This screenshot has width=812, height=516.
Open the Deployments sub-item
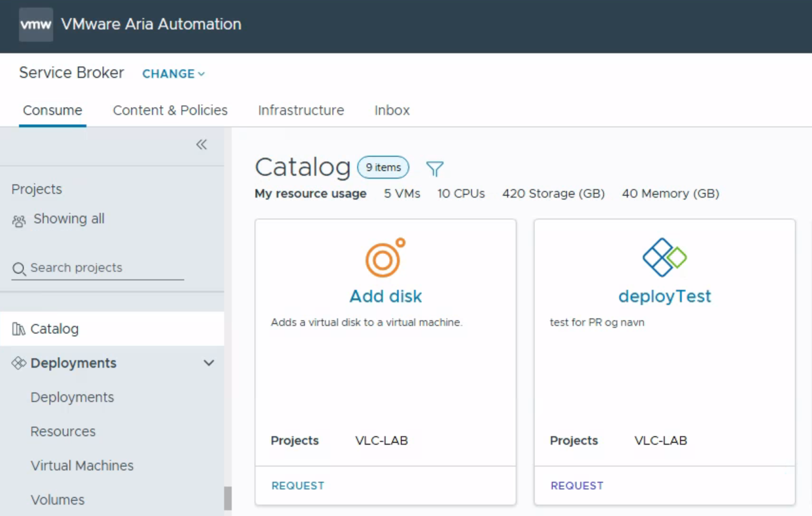pos(72,397)
